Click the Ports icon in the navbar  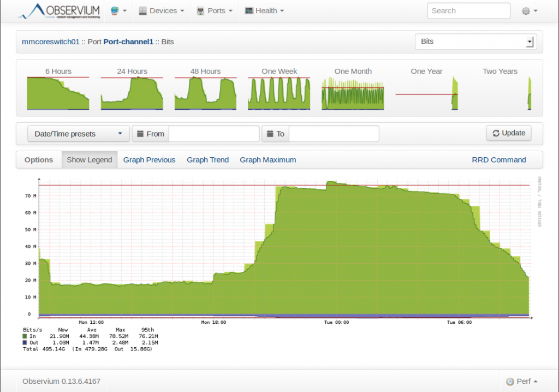pyautogui.click(x=200, y=10)
